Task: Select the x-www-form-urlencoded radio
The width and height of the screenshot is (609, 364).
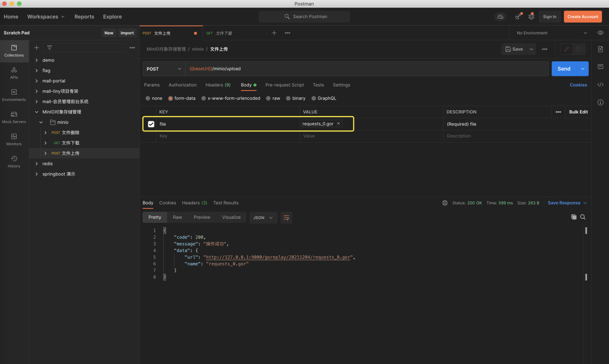Action: [204, 98]
